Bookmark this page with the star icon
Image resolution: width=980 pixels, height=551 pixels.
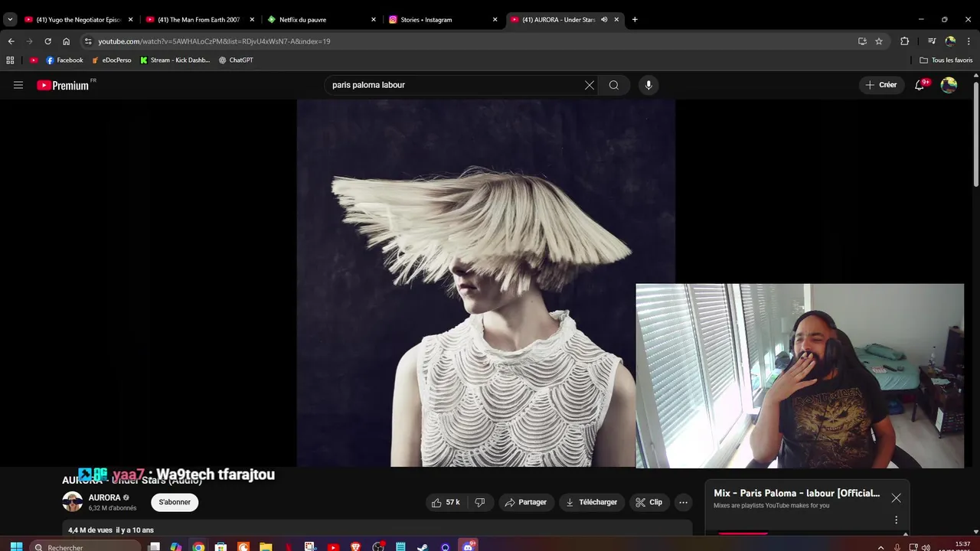(879, 41)
